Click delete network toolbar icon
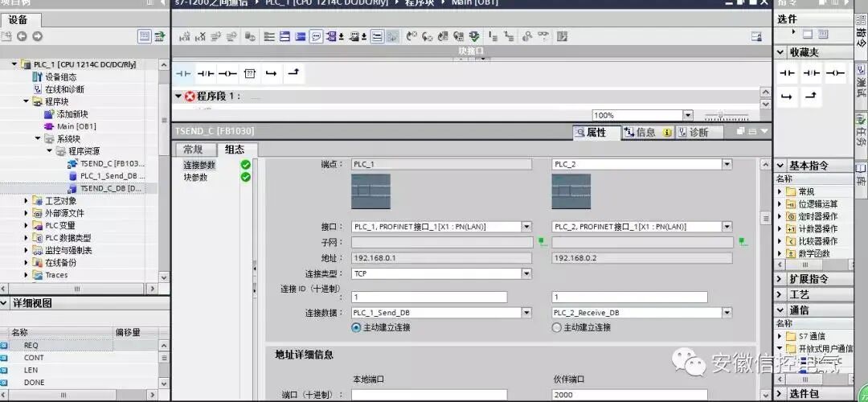The image size is (868, 402). click(201, 37)
